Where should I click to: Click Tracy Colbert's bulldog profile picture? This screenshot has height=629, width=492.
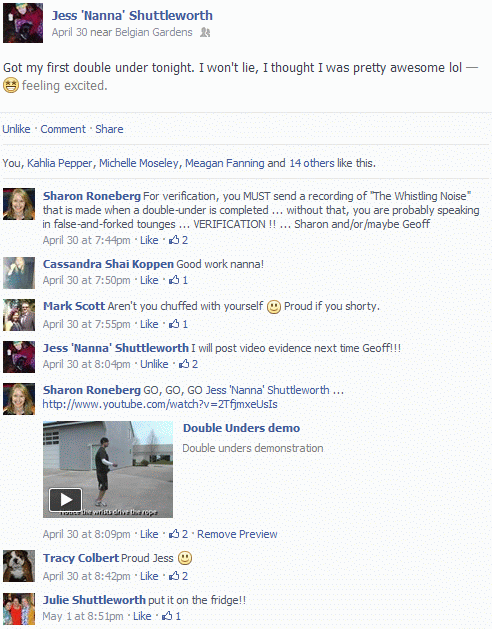[x=19, y=566]
